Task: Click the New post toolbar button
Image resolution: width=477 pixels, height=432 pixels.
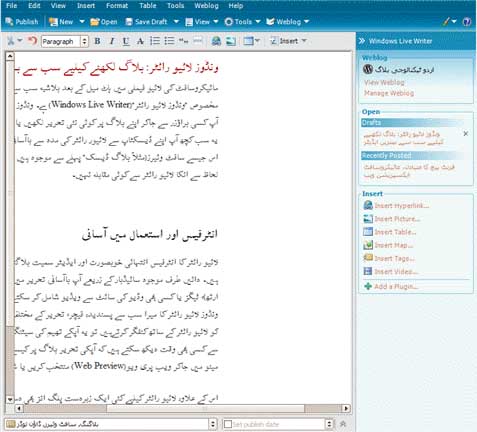Action: point(61,22)
